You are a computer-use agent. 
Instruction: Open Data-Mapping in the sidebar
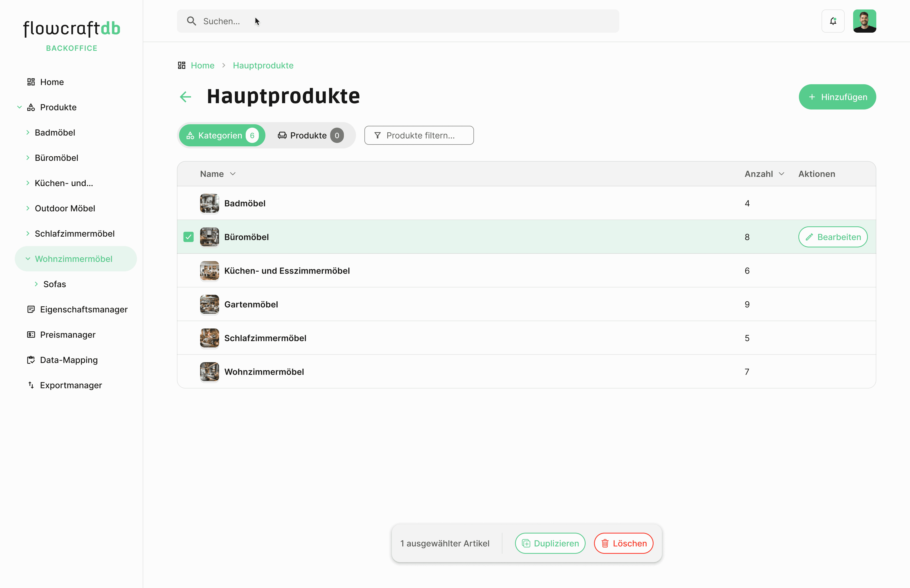tap(69, 360)
